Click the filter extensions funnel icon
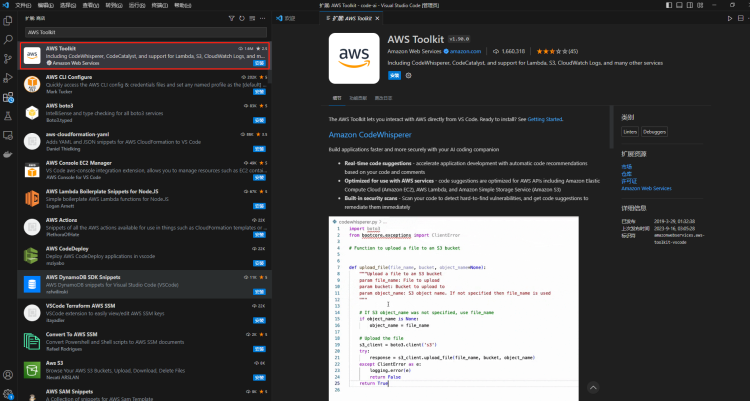 tap(232, 18)
